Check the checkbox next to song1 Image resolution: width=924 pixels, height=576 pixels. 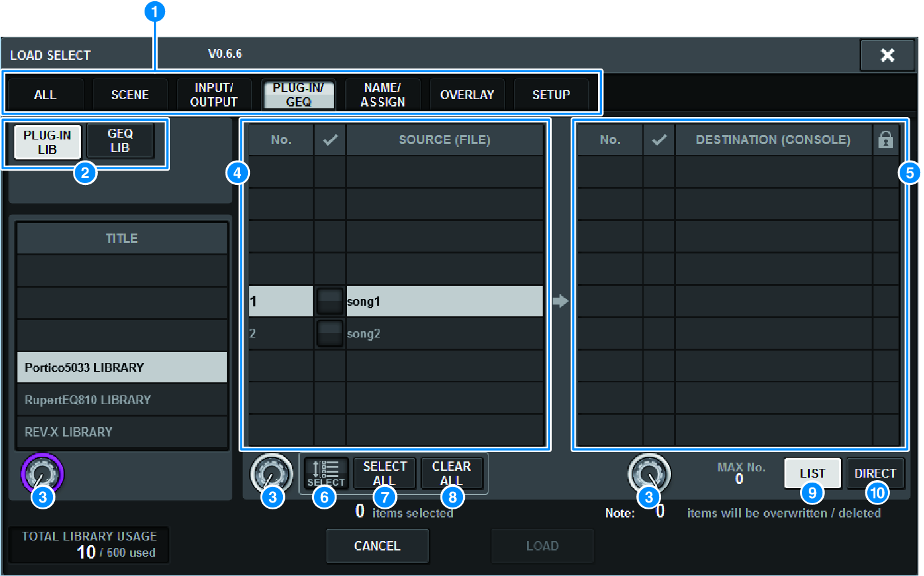[x=330, y=301]
